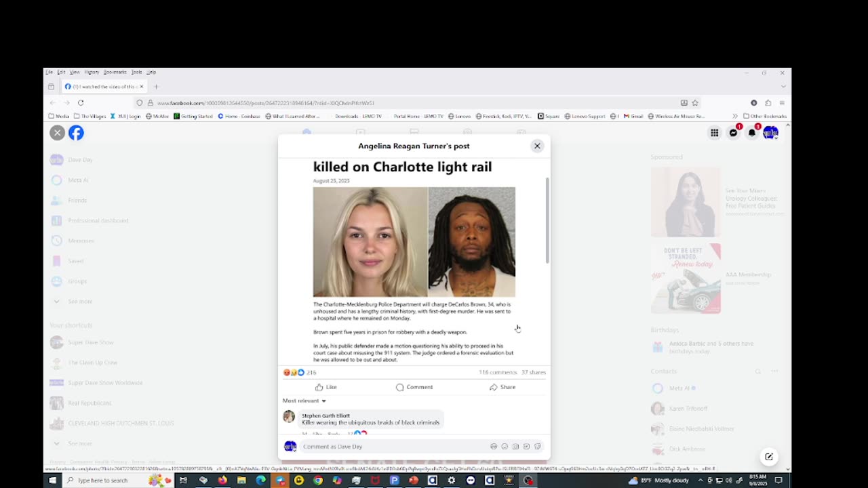Image resolution: width=868 pixels, height=488 pixels.
Task: Open the Windows notification center
Action: click(x=779, y=481)
